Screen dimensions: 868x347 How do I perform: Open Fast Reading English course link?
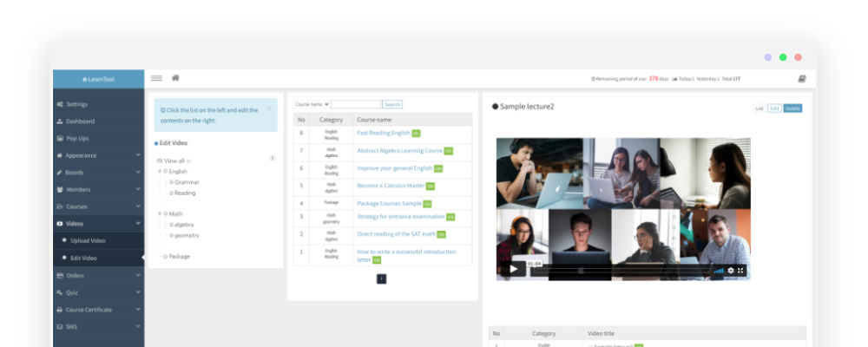[x=384, y=133]
